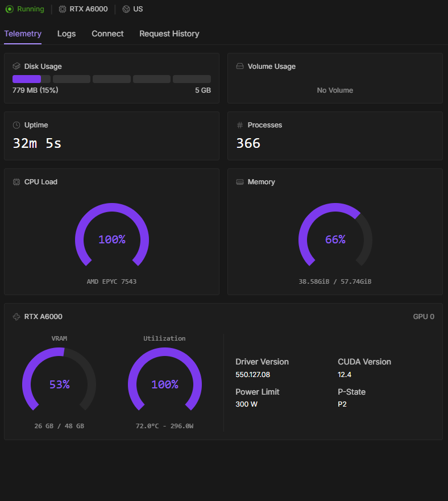Click the CPU Load 100% gauge
Screen dimensions: 448x501
click(x=112, y=235)
